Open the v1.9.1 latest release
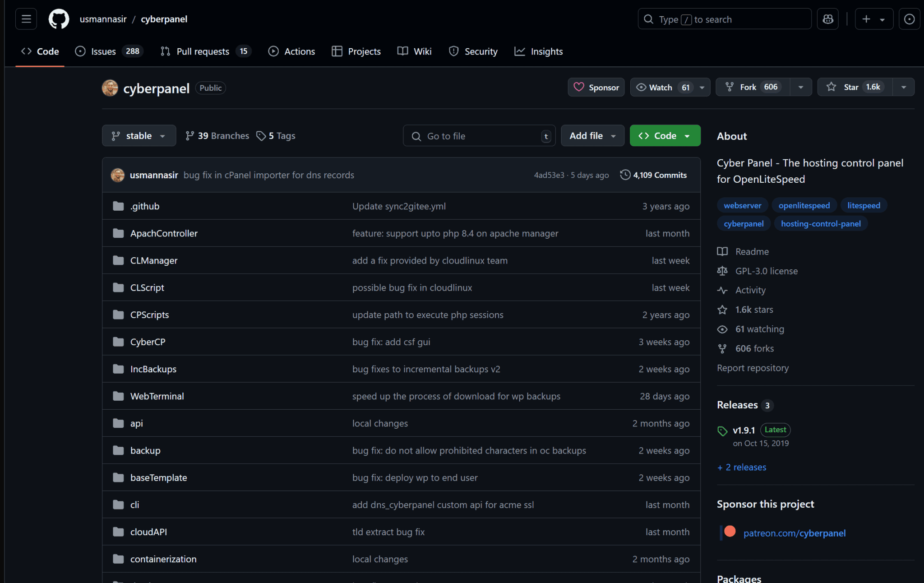924x583 pixels. [x=744, y=430]
